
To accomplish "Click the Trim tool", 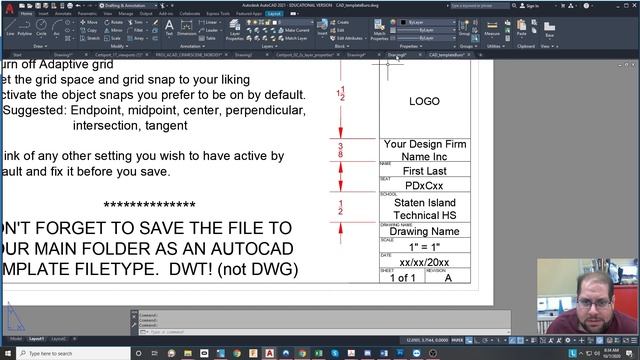I will tap(135, 22).
